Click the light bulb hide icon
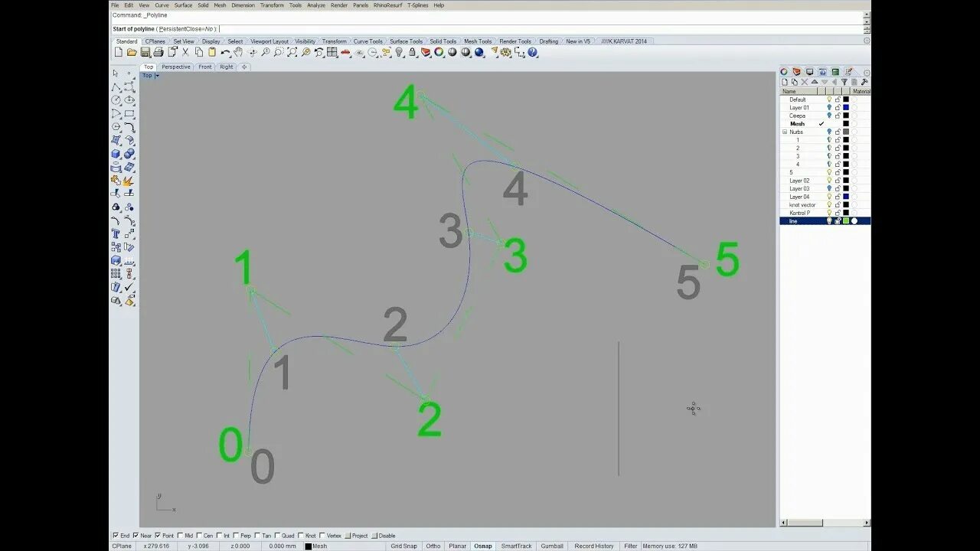 pos(398,52)
